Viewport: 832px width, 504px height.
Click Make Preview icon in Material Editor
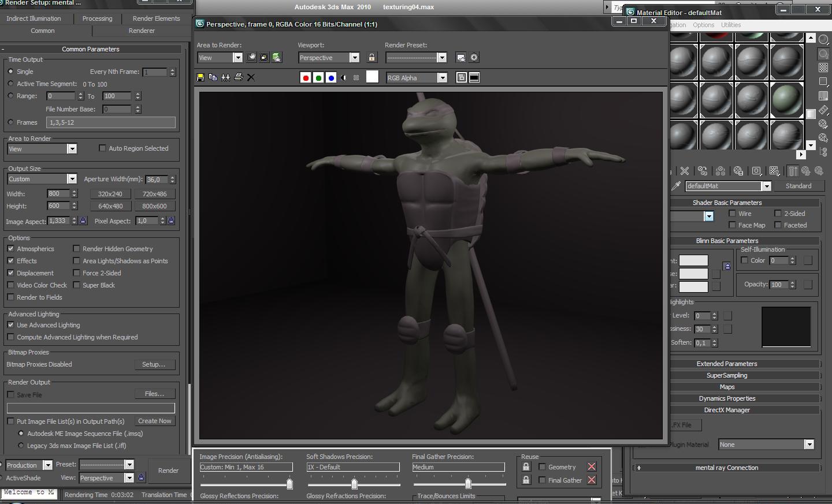(x=824, y=110)
